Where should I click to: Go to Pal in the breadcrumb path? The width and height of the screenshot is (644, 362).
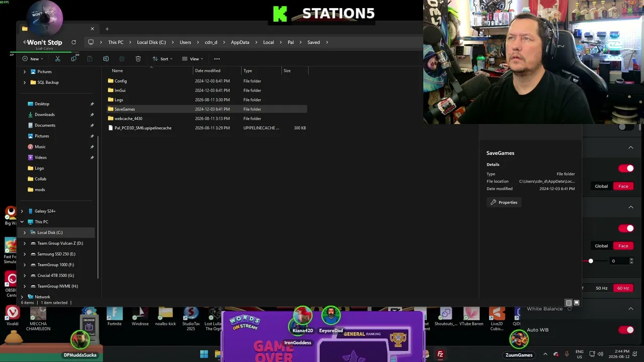[291, 42]
